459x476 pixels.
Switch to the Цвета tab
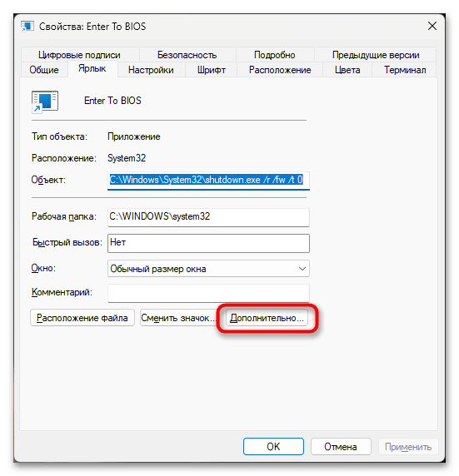tap(347, 70)
